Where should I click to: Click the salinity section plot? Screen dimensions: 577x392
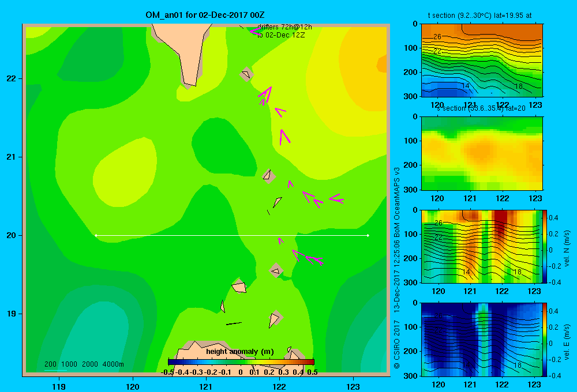pyautogui.click(x=482, y=153)
